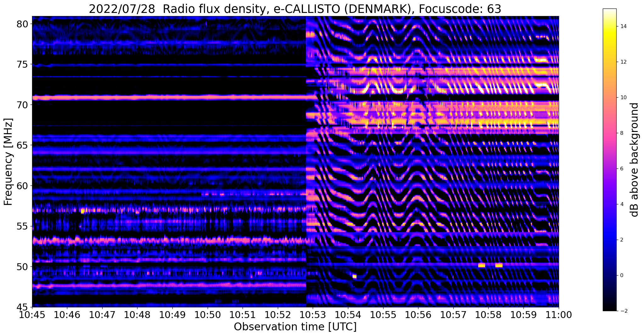Select the 10:49 time tick label

coord(172,315)
